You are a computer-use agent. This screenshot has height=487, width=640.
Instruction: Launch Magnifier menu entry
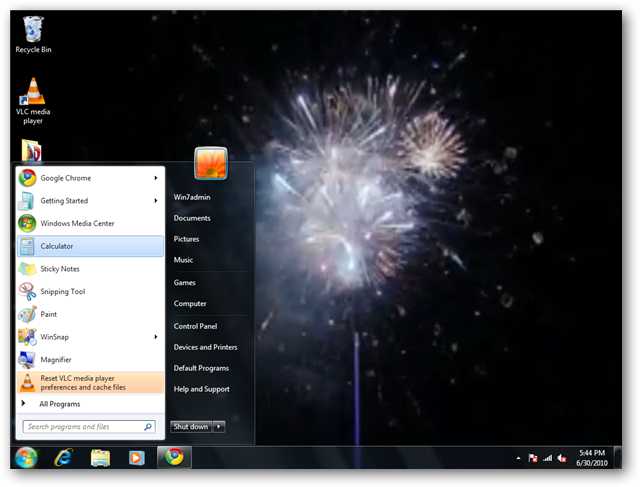[90, 360]
